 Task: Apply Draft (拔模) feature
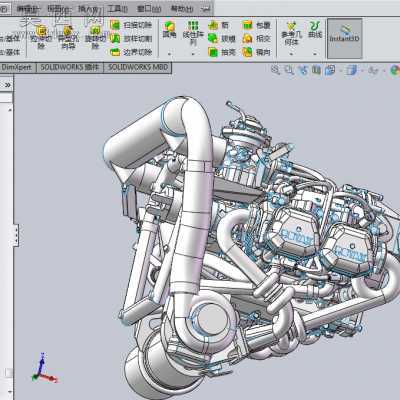(x=221, y=38)
